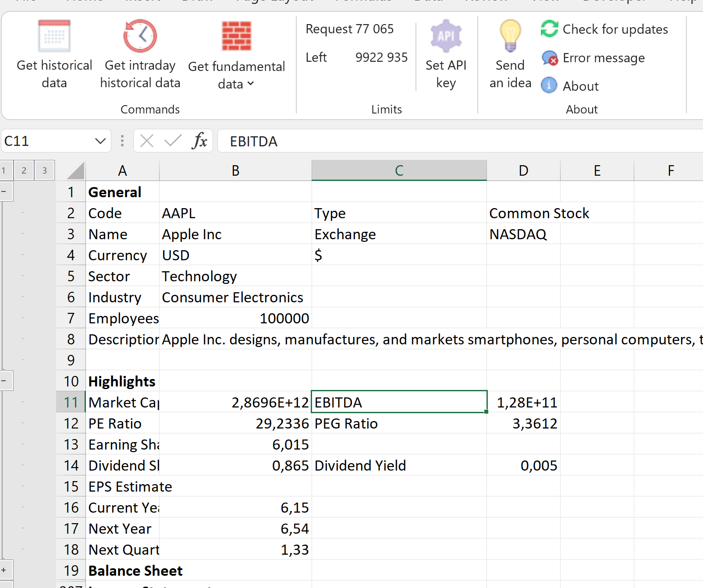Select row 1 header
The image size is (703, 588).
pyautogui.click(x=71, y=192)
